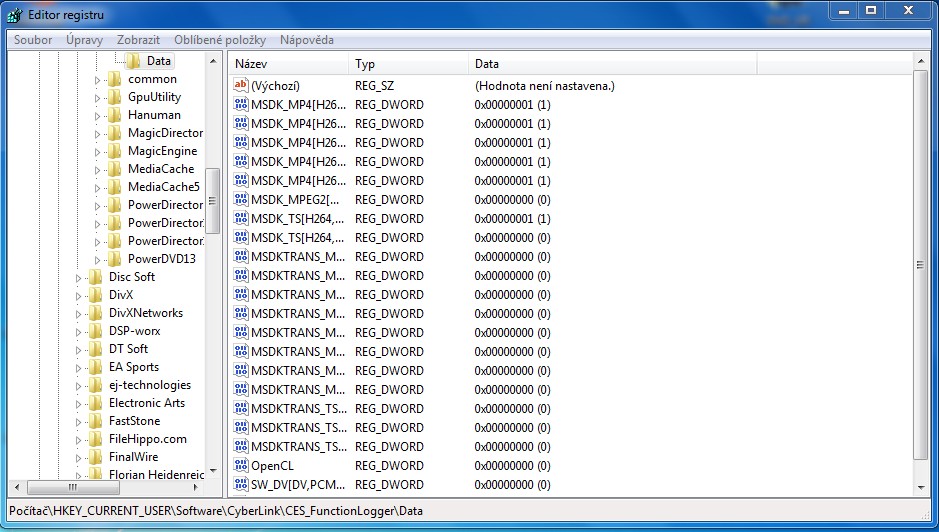Image resolution: width=939 pixels, height=532 pixels.
Task: Select the SW_DV[DV,PCM... value name
Action: click(298, 485)
